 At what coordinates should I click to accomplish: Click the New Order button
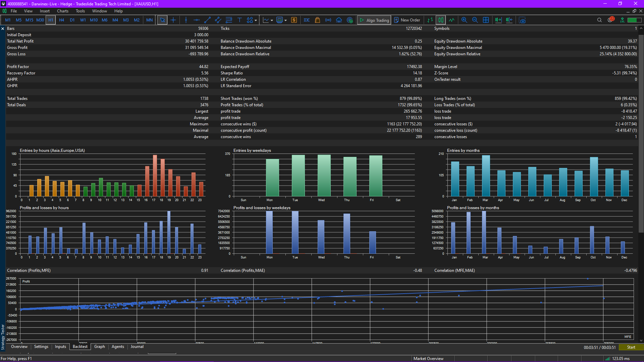407,20
